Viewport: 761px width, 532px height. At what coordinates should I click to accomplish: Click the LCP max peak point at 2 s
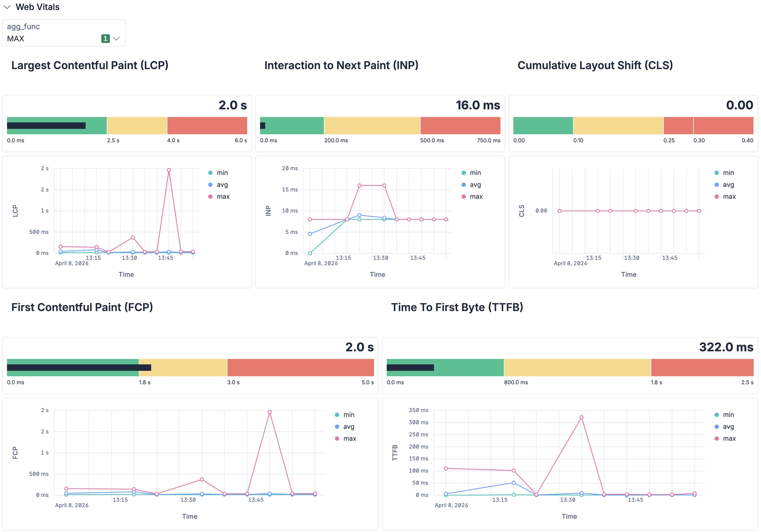point(169,170)
